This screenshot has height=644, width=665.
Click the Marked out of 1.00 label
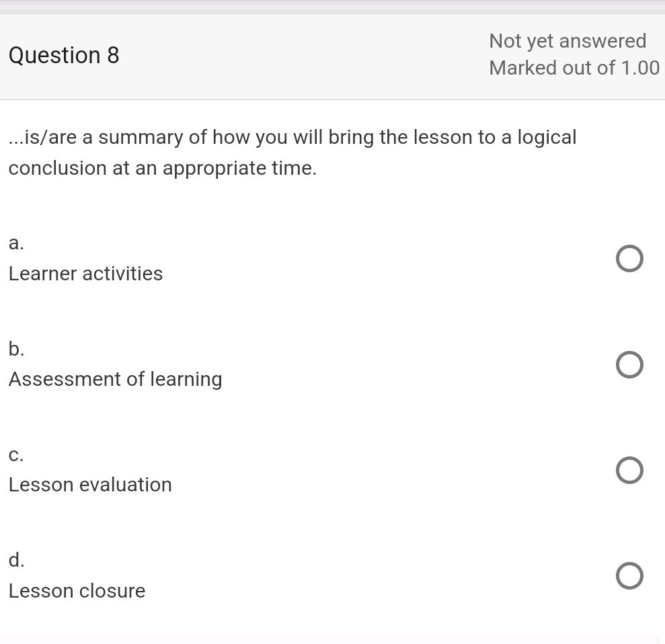pos(574,67)
